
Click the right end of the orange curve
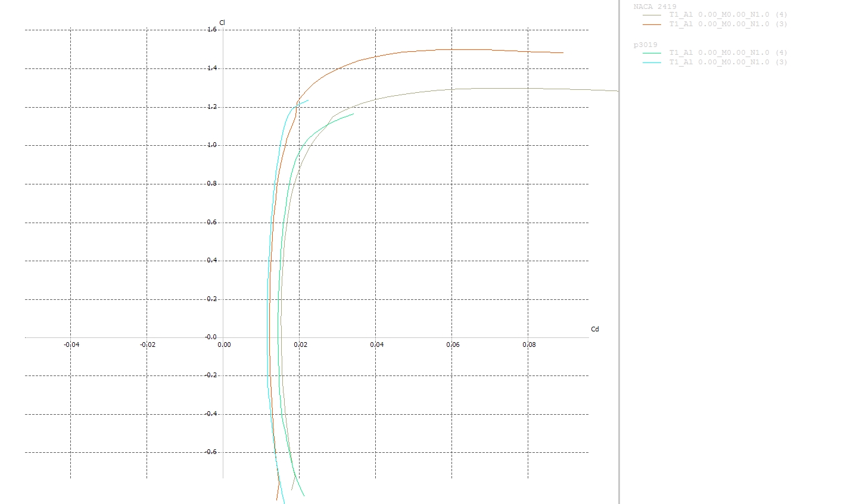coord(562,53)
